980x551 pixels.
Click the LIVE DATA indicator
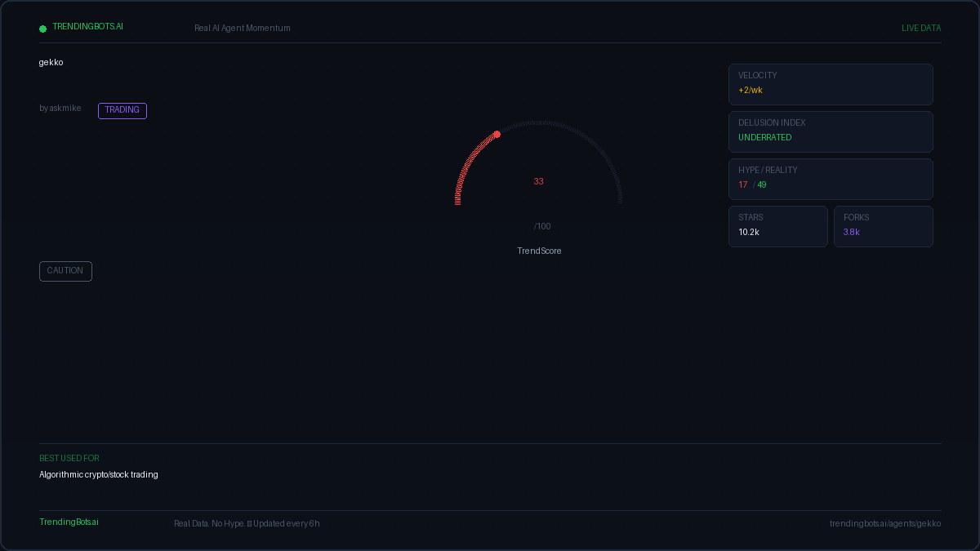pos(921,29)
